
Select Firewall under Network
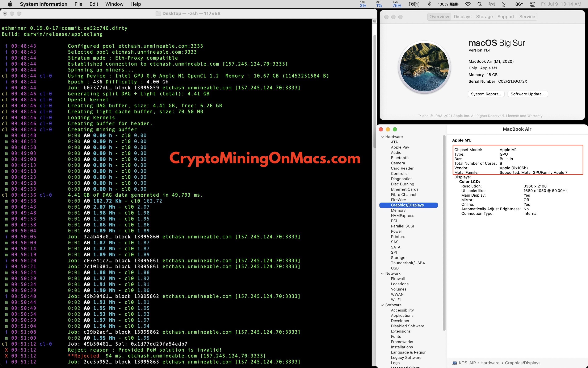point(398,279)
